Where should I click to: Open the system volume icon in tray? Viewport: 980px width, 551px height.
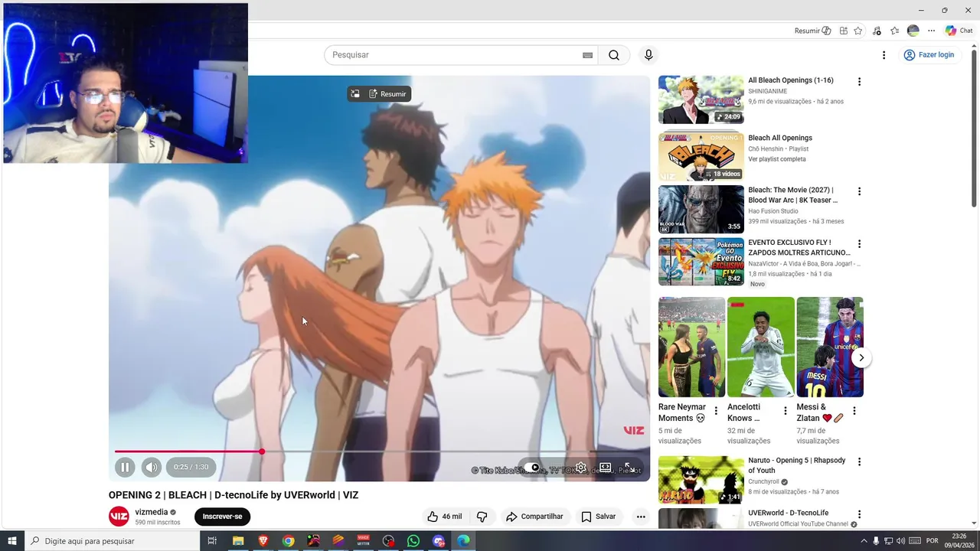tap(900, 541)
